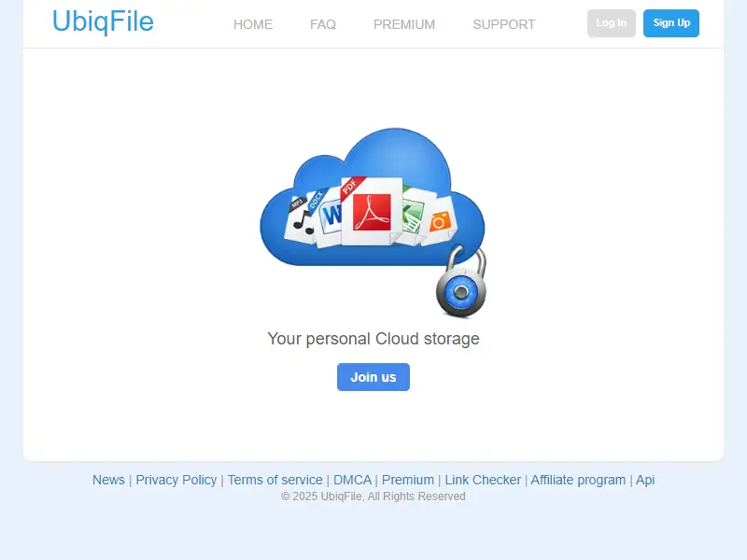
Task: Open the SUPPORT navigation item
Action: pyautogui.click(x=504, y=24)
